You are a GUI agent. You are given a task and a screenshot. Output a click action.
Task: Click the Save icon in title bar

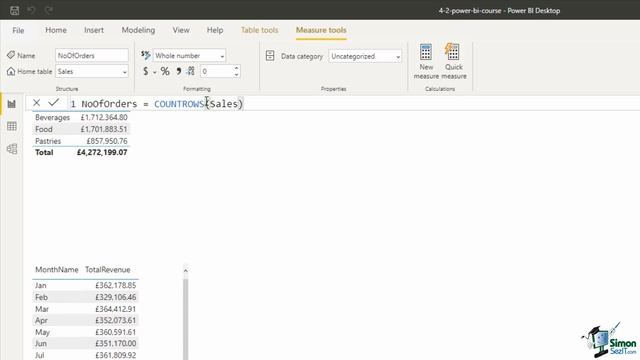(15, 10)
